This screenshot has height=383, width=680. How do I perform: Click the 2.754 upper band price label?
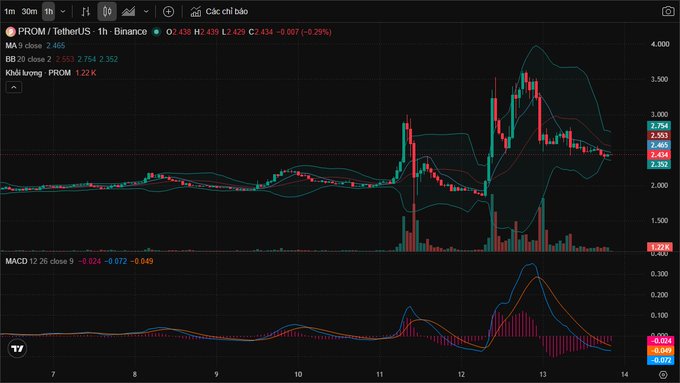(659, 126)
